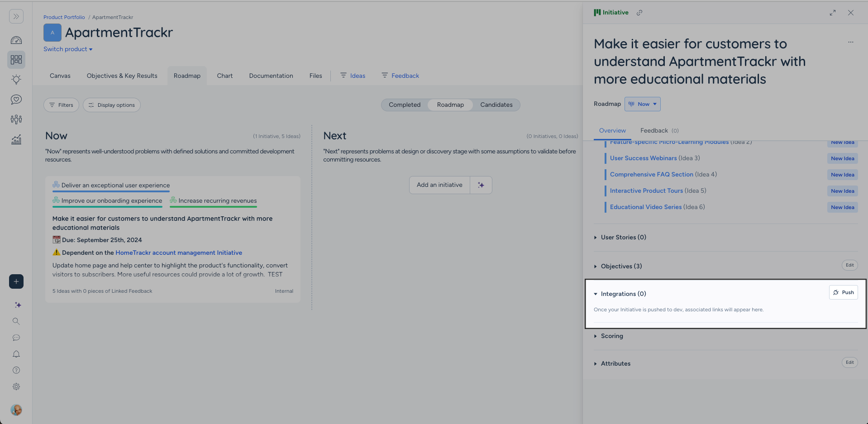
Task: Open User Success Webinars idea
Action: tap(644, 158)
